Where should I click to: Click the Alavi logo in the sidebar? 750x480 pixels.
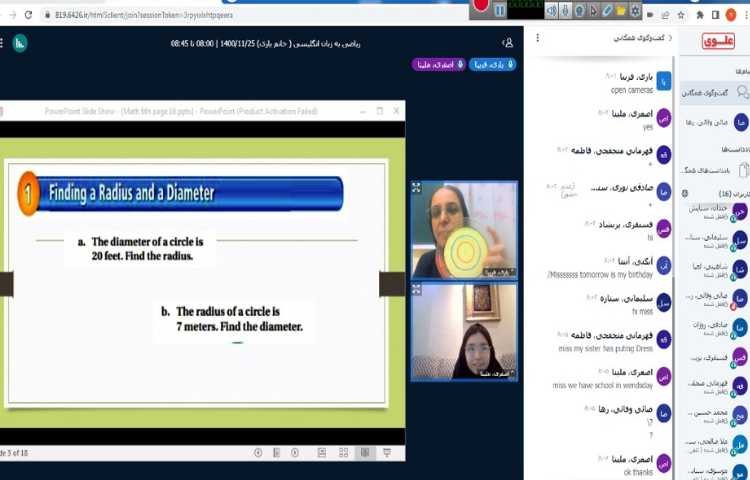(717, 41)
